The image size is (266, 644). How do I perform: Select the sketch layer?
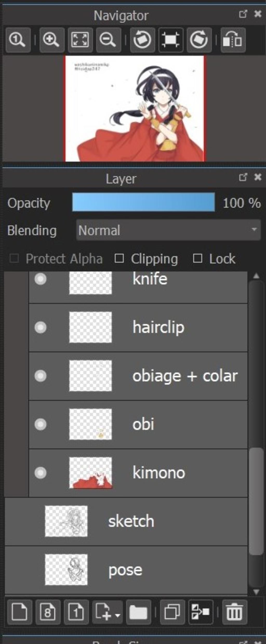point(126,521)
